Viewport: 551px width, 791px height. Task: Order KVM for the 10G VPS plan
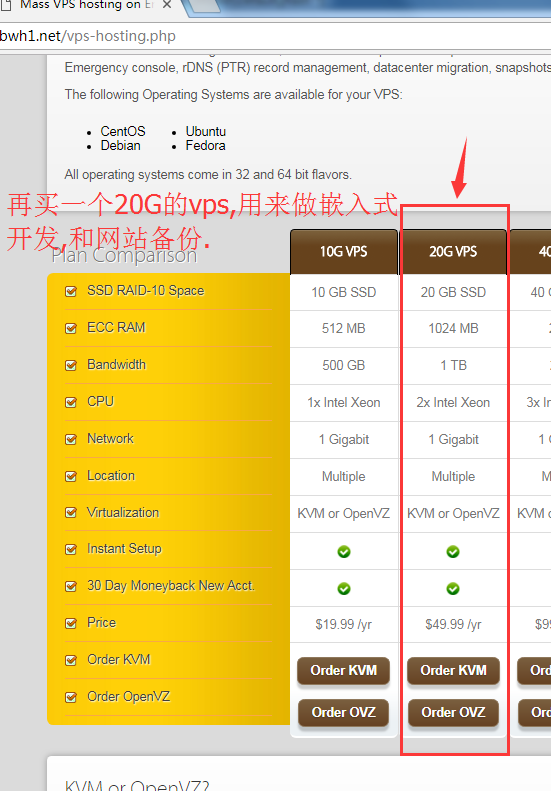pos(344,670)
